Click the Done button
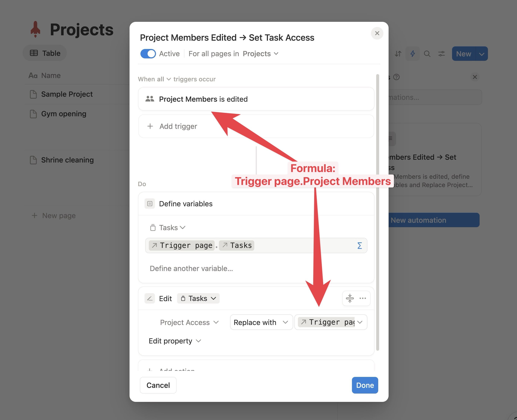 pyautogui.click(x=365, y=385)
